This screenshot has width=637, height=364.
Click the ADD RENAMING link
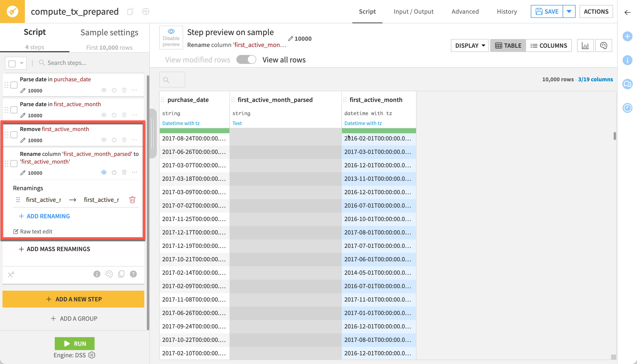coord(44,216)
